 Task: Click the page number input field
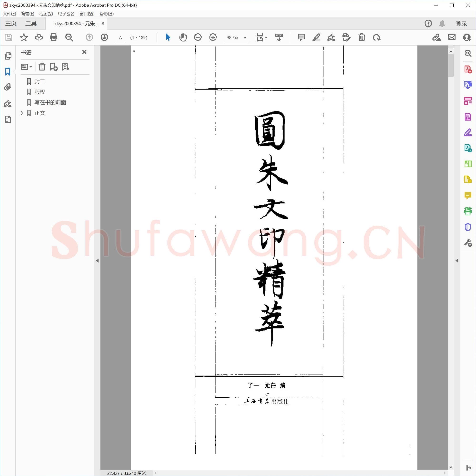pyautogui.click(x=120, y=37)
